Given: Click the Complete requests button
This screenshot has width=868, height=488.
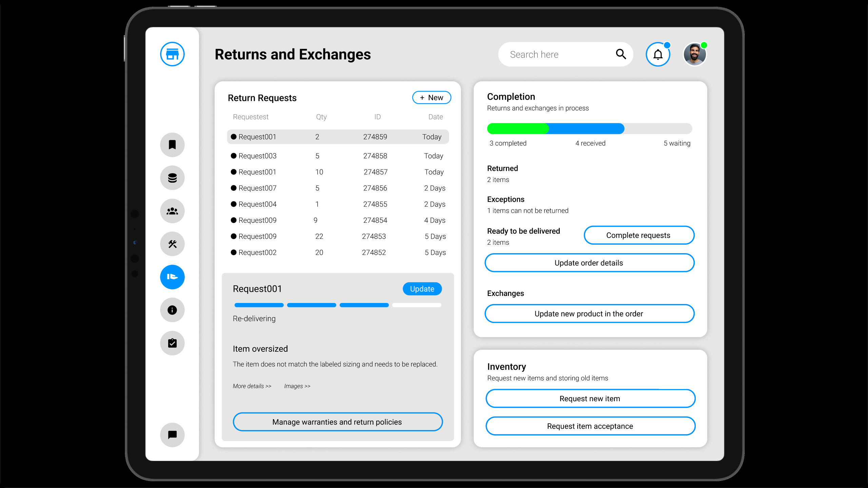Looking at the screenshot, I should [638, 235].
